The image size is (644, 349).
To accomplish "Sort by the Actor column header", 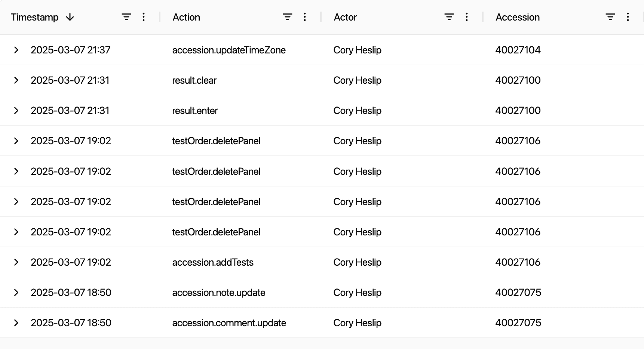I will point(345,17).
